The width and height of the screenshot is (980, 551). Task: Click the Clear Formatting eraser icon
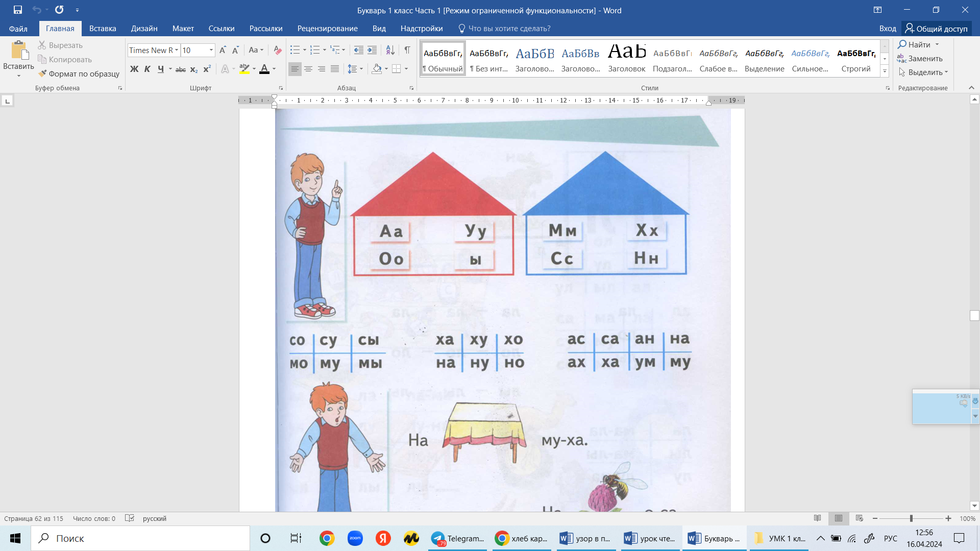click(x=278, y=50)
